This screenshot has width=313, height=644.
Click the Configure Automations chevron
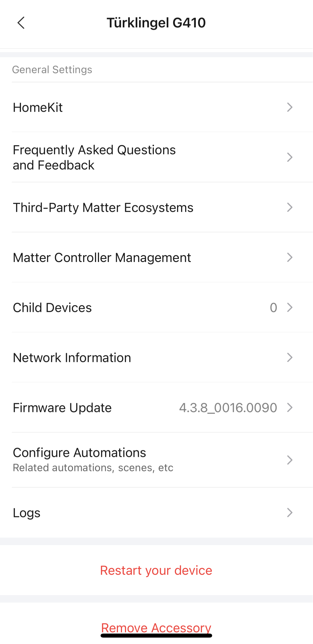[x=289, y=460]
